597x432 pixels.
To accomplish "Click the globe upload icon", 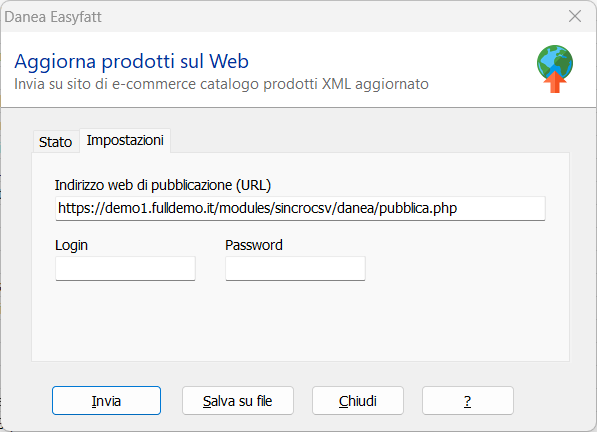I will click(555, 69).
